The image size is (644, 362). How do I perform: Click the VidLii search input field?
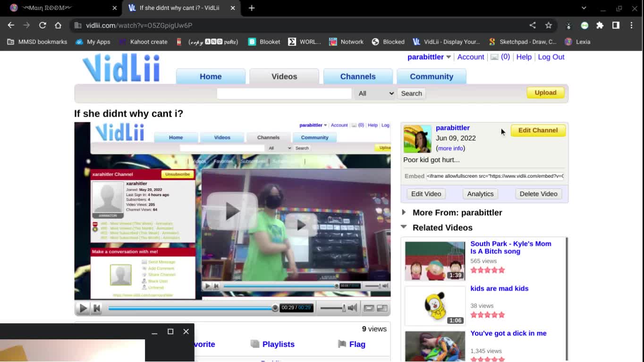click(x=284, y=94)
